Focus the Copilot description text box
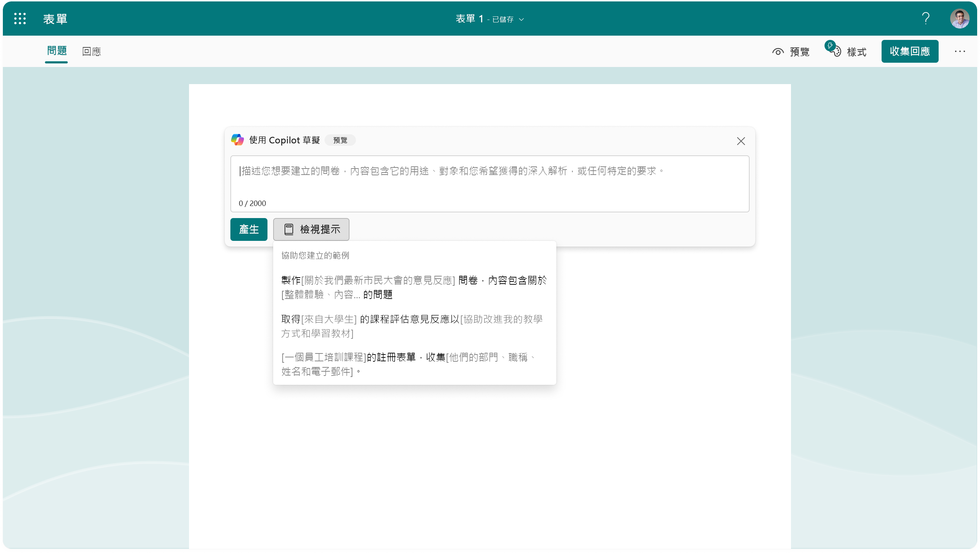980x553 pixels. [x=490, y=184]
